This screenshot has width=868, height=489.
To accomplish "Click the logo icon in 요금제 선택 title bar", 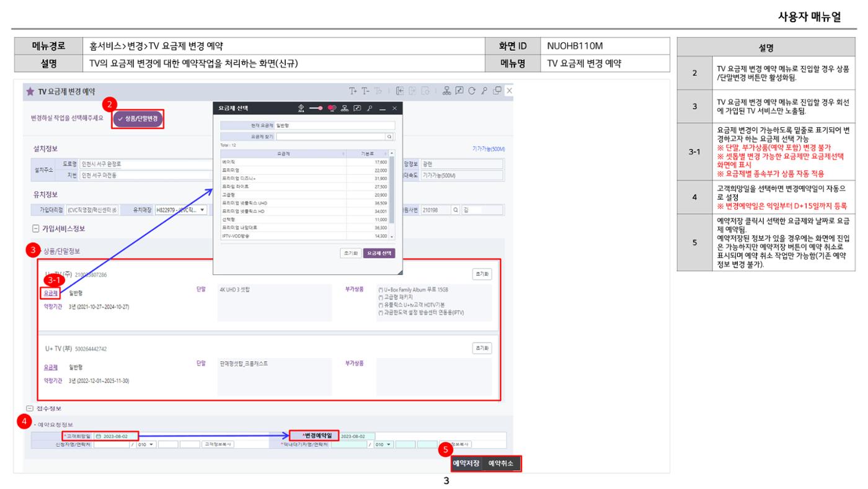I will point(301,108).
